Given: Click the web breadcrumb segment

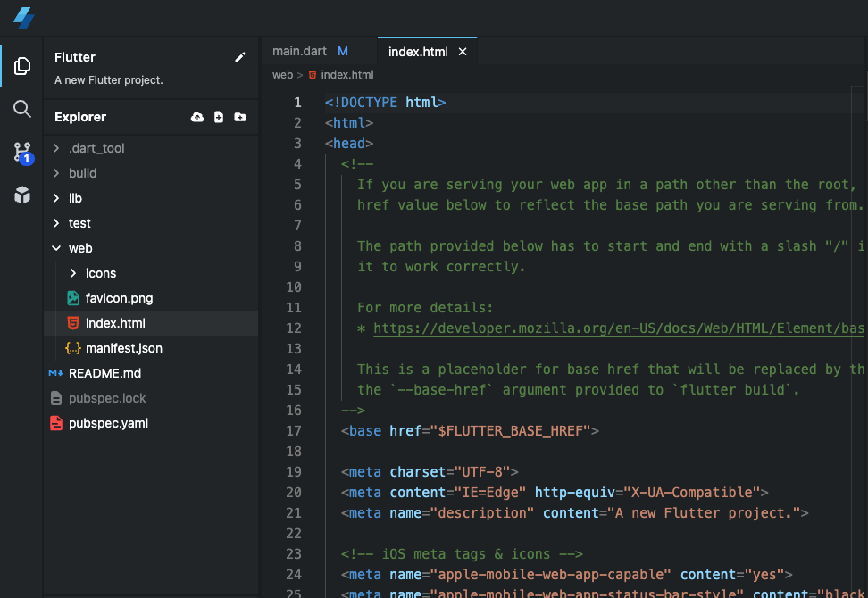Looking at the screenshot, I should coord(282,75).
